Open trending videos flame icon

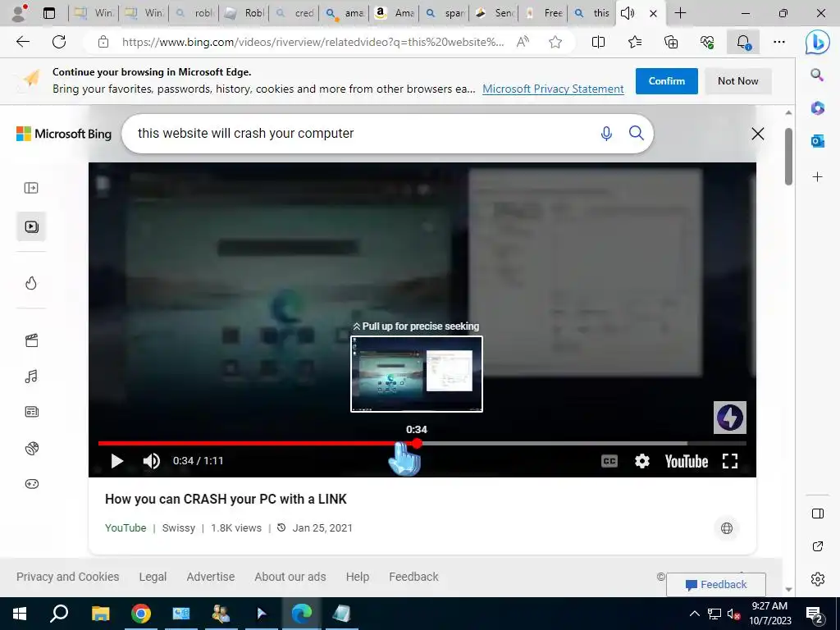coord(31,283)
